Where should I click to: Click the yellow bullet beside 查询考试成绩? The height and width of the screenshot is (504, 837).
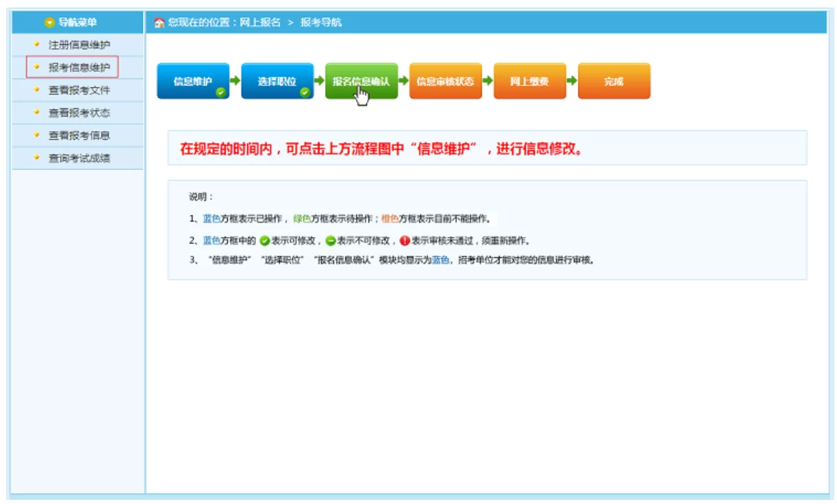pyautogui.click(x=37, y=158)
